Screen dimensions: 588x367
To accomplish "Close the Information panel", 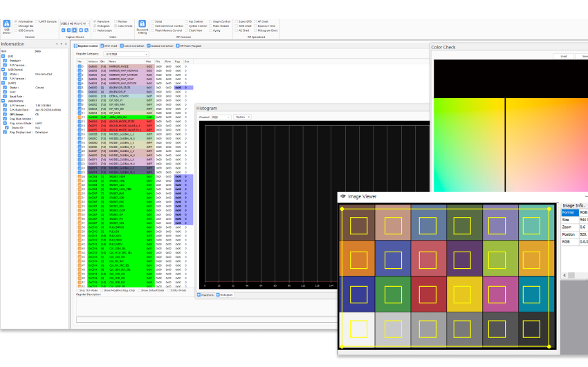I will pyautogui.click(x=66, y=44).
